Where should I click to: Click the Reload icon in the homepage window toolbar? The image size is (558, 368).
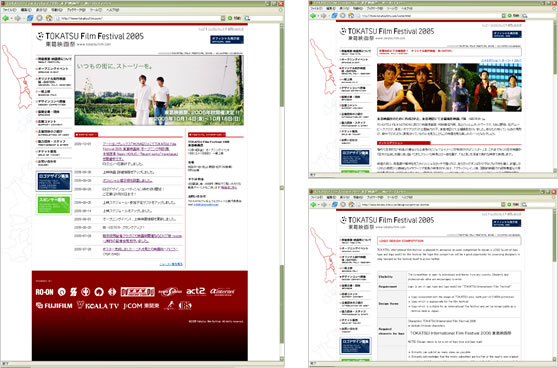30,18
